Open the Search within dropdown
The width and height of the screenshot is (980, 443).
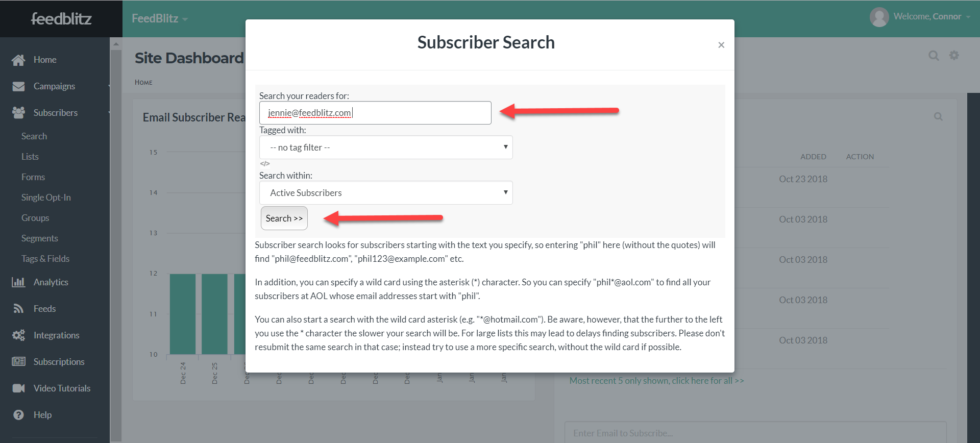386,193
